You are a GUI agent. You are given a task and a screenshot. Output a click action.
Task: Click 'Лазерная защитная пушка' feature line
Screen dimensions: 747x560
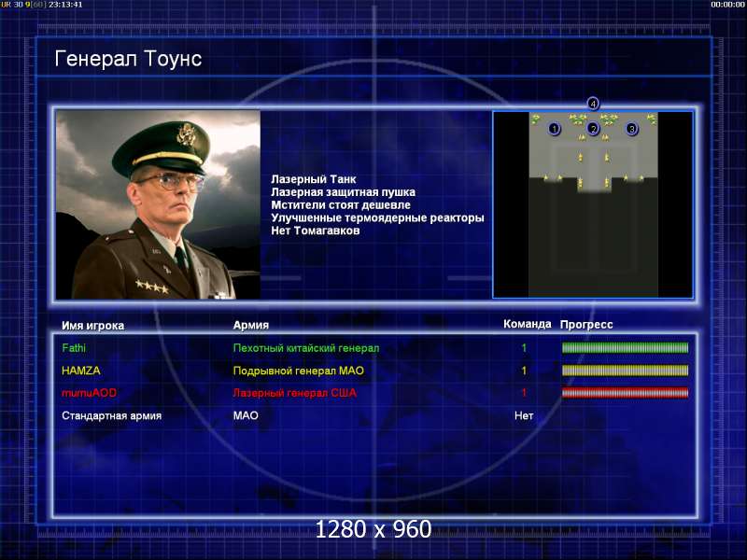point(343,192)
